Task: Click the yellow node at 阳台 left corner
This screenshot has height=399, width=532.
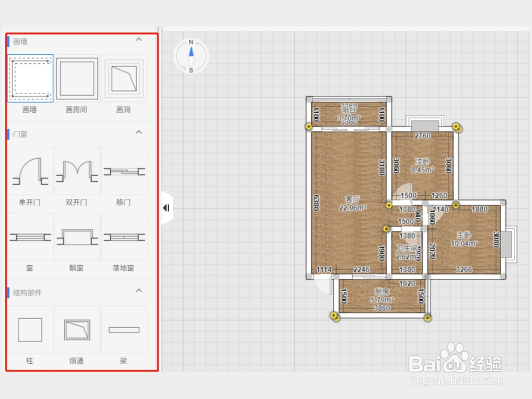Action: (x=309, y=127)
